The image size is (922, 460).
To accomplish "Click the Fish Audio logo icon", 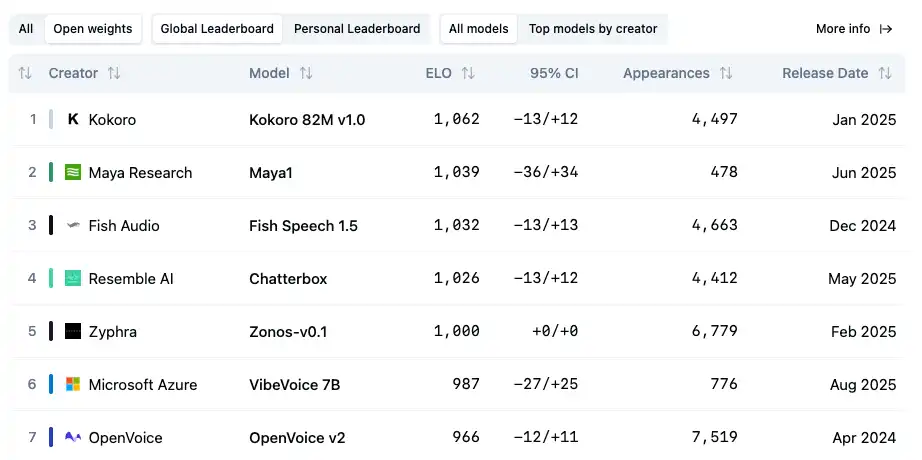I will point(73,226).
